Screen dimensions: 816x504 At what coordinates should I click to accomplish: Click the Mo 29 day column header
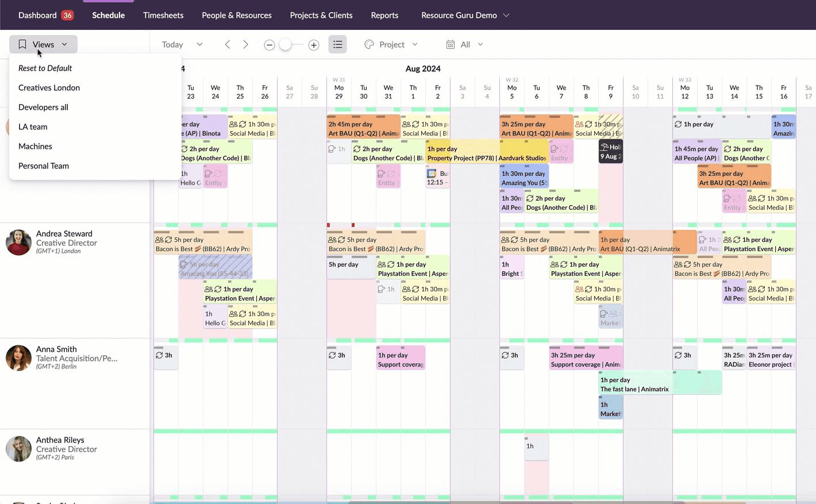(339, 92)
